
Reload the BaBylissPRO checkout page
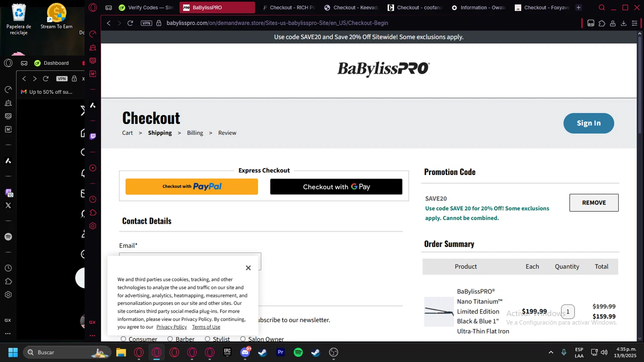click(x=130, y=23)
